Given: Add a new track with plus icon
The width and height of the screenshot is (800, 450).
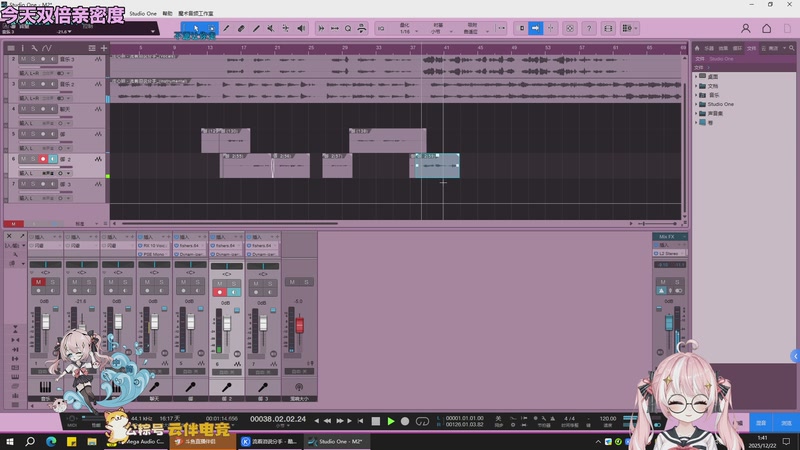Looking at the screenshot, I should pyautogui.click(x=104, y=48).
